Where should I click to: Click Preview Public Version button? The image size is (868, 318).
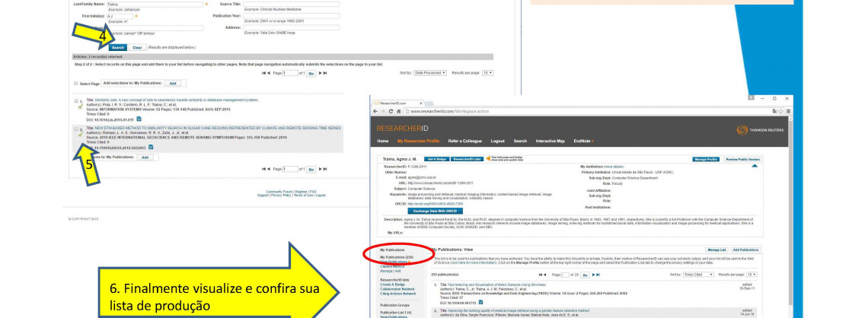click(742, 159)
